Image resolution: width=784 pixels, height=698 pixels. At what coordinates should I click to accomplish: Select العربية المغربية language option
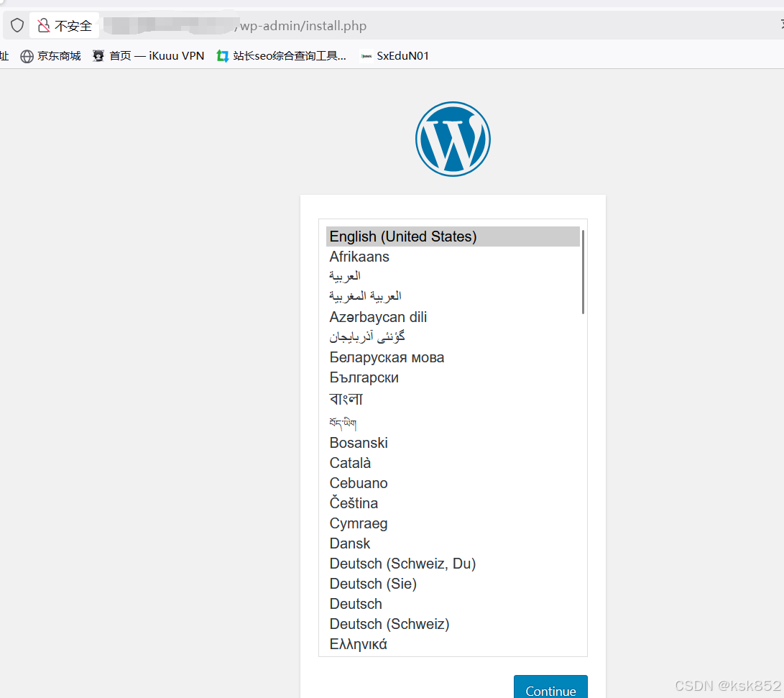click(453, 296)
